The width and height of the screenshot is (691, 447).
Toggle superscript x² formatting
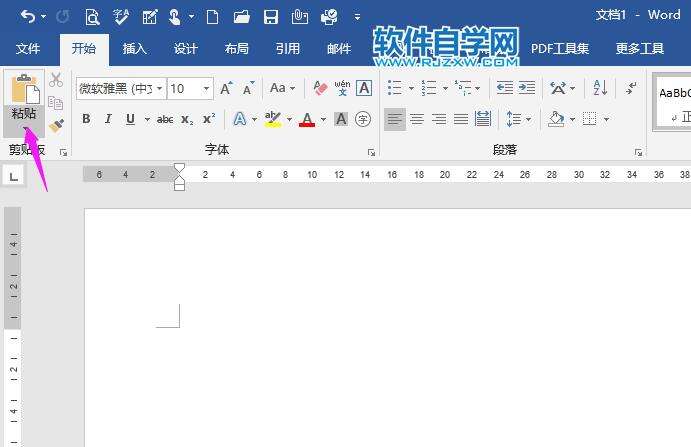click(x=209, y=119)
